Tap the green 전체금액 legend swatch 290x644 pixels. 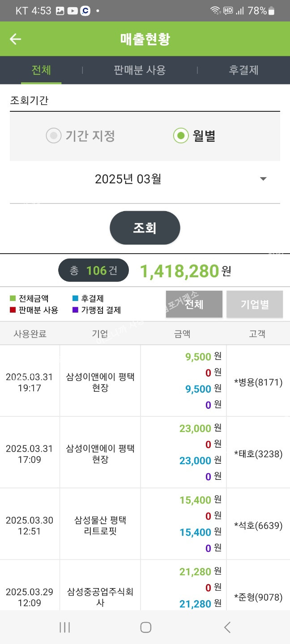coord(13,298)
